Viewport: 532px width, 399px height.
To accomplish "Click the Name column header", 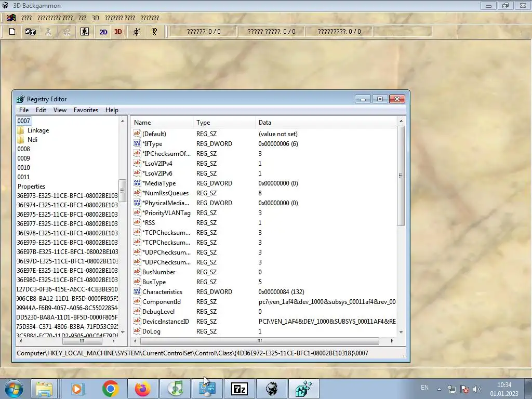I will coord(162,123).
